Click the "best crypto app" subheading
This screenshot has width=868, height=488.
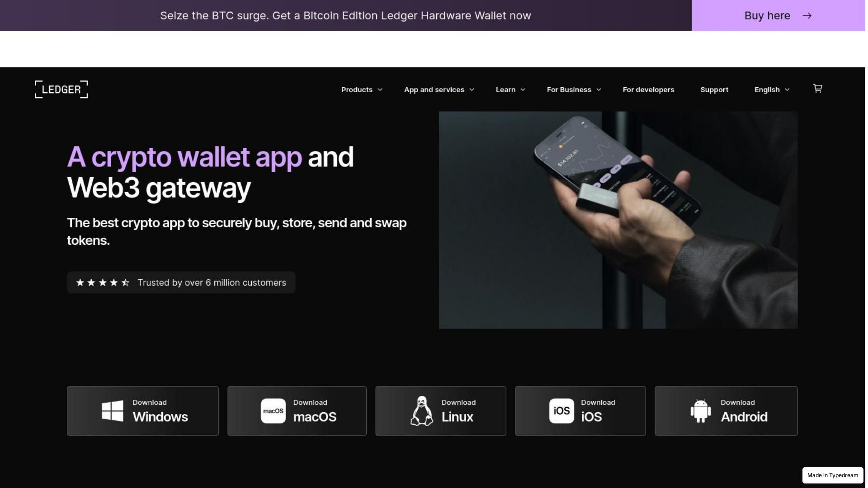(x=237, y=231)
